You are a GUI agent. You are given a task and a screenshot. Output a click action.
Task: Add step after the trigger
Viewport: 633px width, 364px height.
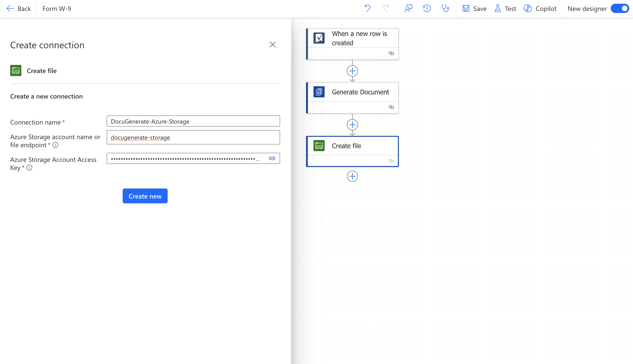(352, 71)
